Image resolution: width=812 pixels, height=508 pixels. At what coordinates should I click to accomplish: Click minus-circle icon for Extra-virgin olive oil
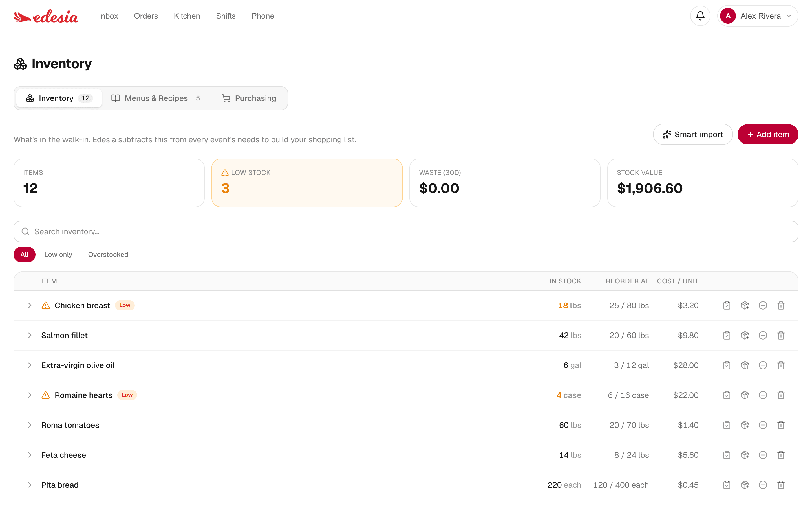(x=763, y=365)
